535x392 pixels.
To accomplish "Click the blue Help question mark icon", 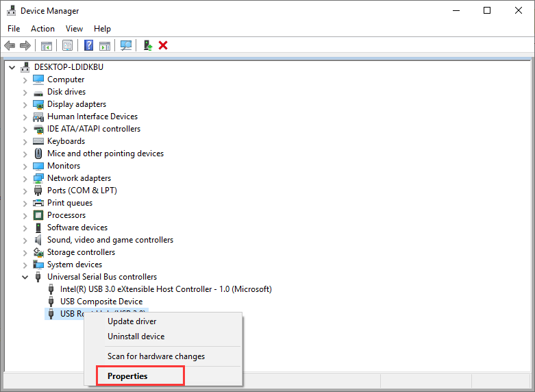I will (89, 45).
